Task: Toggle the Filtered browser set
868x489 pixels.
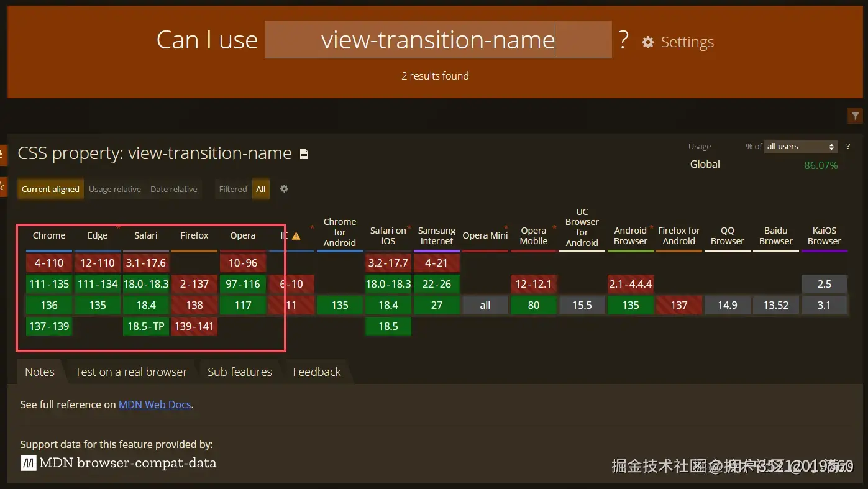Action: (x=233, y=189)
